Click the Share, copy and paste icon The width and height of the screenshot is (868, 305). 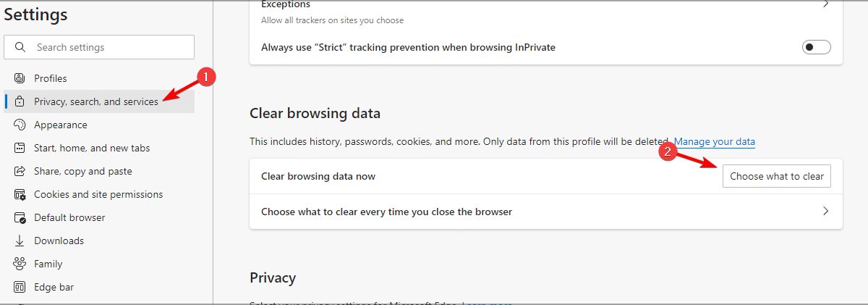(x=20, y=172)
